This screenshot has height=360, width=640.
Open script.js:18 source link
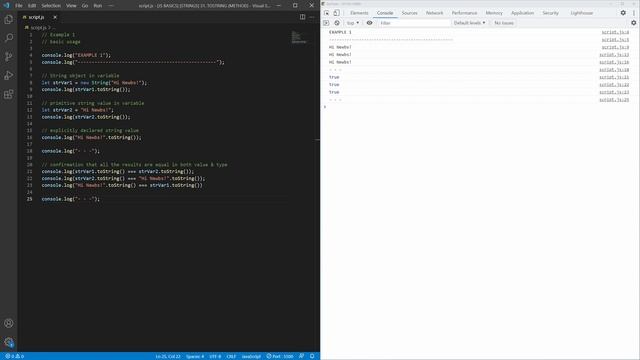614,70
